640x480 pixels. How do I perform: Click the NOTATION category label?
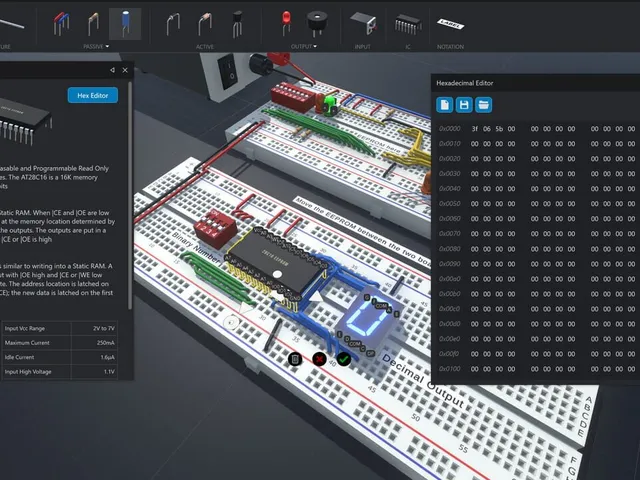tap(450, 47)
